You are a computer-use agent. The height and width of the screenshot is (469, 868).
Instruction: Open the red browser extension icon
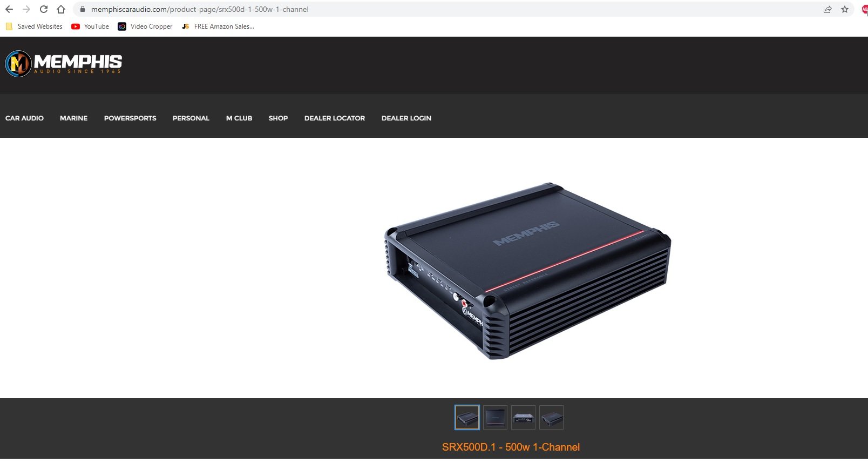click(x=864, y=9)
